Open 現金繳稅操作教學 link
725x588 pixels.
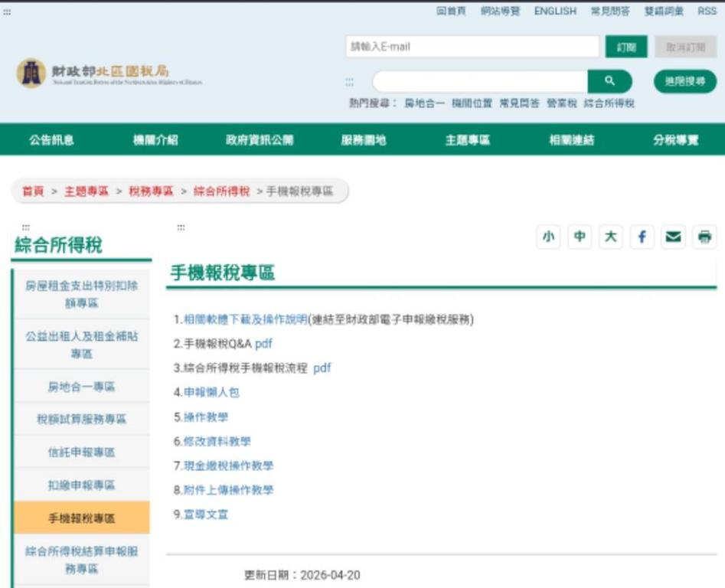tap(228, 465)
